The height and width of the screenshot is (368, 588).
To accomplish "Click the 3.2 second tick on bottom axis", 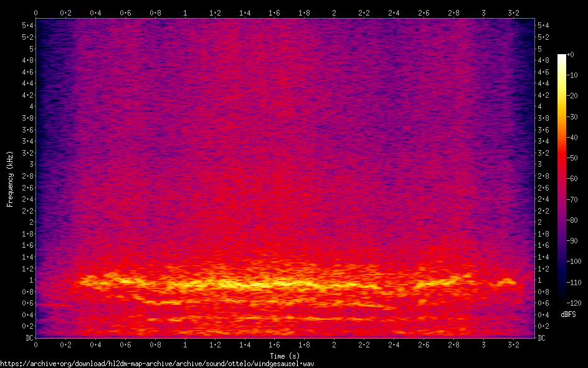I will pos(513,344).
